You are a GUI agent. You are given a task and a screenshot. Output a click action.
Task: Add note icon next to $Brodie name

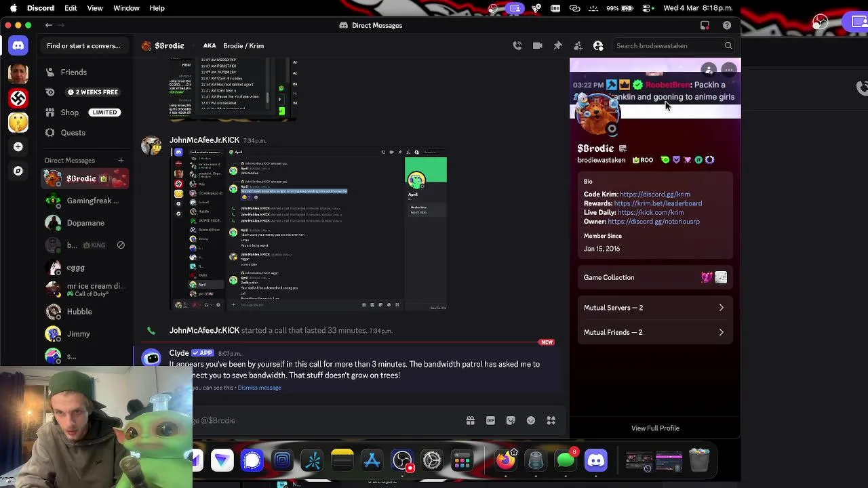point(623,148)
